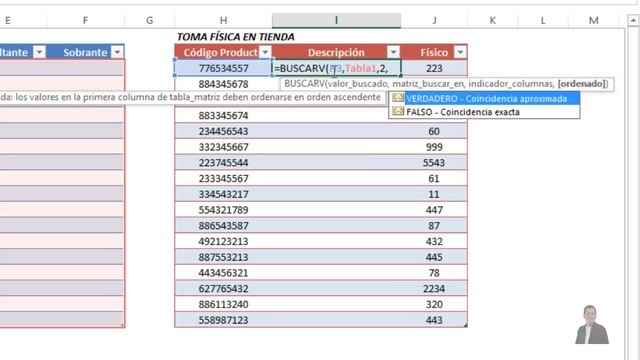This screenshot has width=640, height=360.
Task: Open the Sobrante column filter dropdown
Action: (117, 52)
